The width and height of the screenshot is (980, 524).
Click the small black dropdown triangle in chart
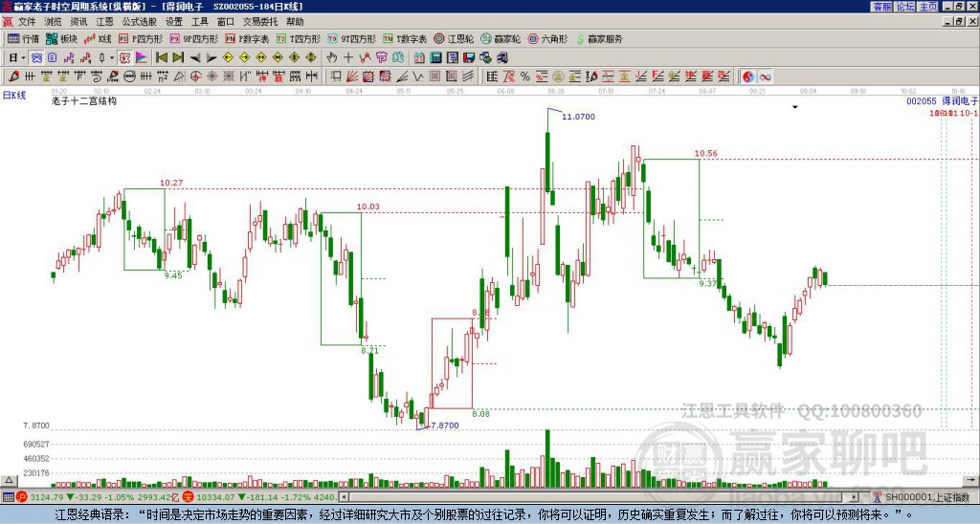795,107
